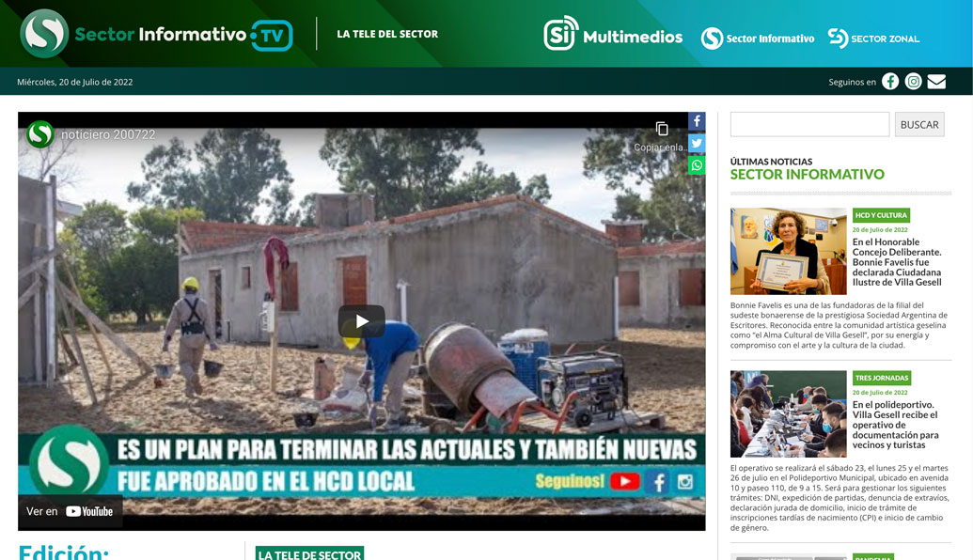Image resolution: width=973 pixels, height=560 pixels.
Task: Click the Ver en YouTube label
Action: coord(70,511)
